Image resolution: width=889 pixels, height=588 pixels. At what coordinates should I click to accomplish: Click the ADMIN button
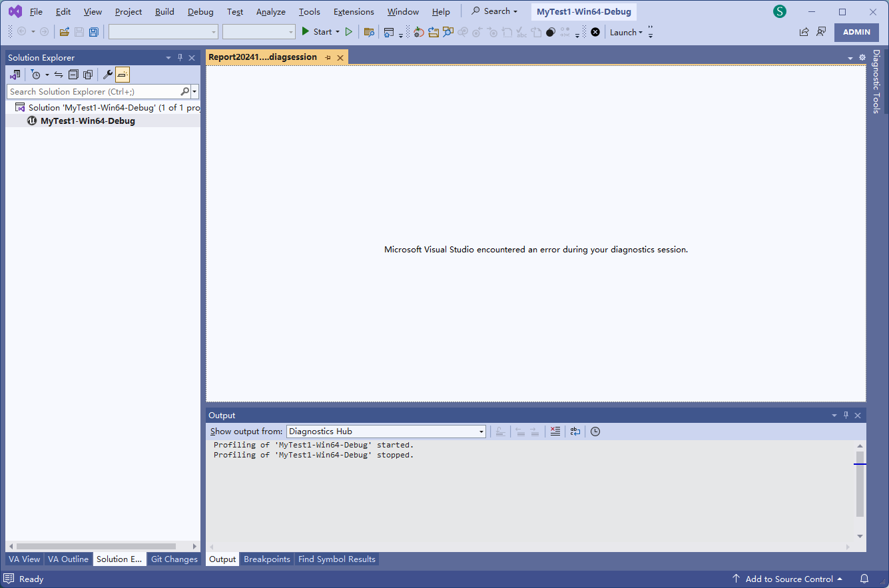[x=856, y=32]
